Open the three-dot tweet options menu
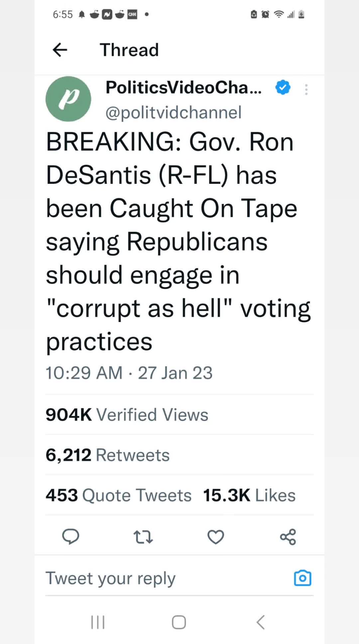 [x=306, y=90]
